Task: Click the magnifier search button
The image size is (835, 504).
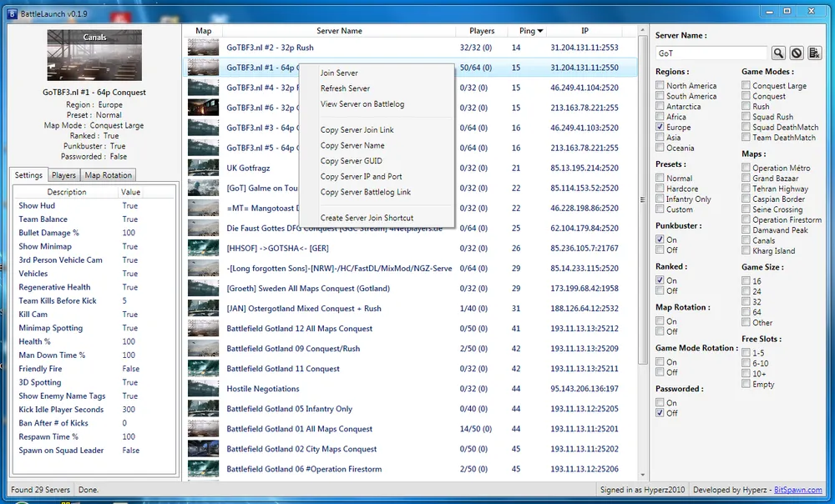Action: [x=778, y=53]
